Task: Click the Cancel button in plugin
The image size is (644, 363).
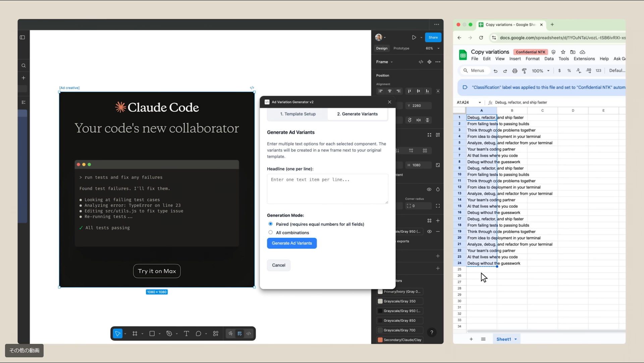Action: pos(278,265)
